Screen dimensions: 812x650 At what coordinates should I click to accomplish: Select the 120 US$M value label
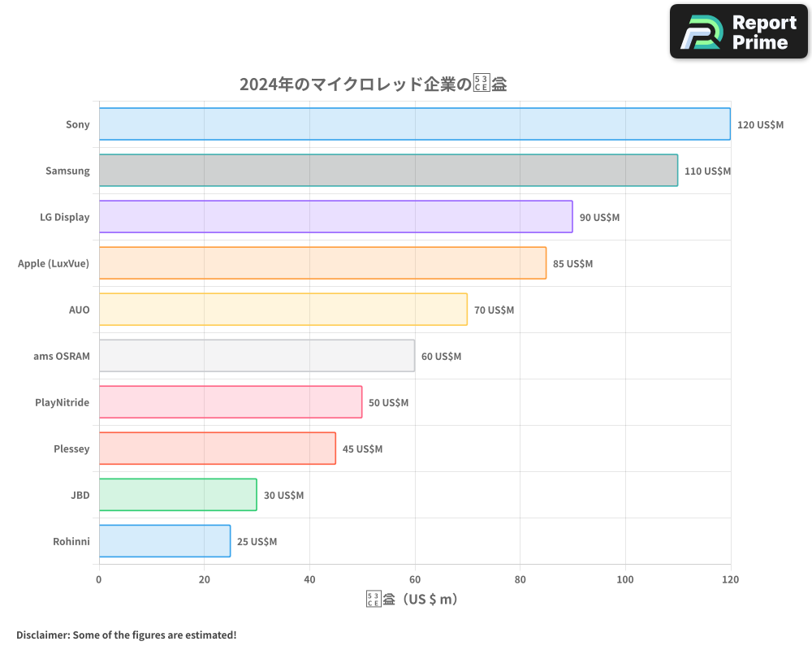tap(761, 124)
